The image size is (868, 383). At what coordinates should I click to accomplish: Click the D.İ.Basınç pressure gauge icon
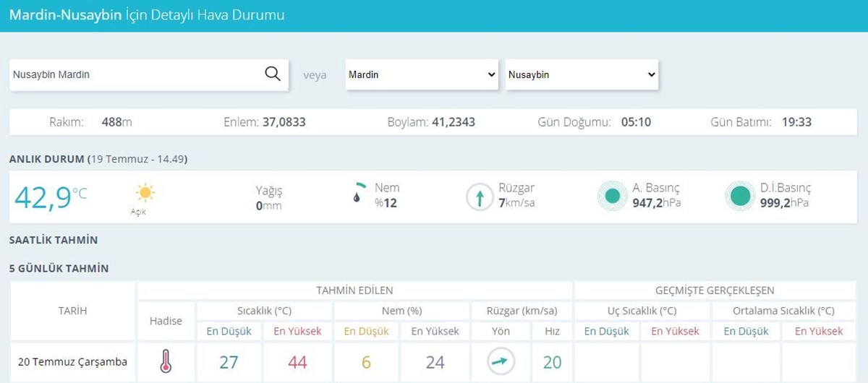[740, 196]
